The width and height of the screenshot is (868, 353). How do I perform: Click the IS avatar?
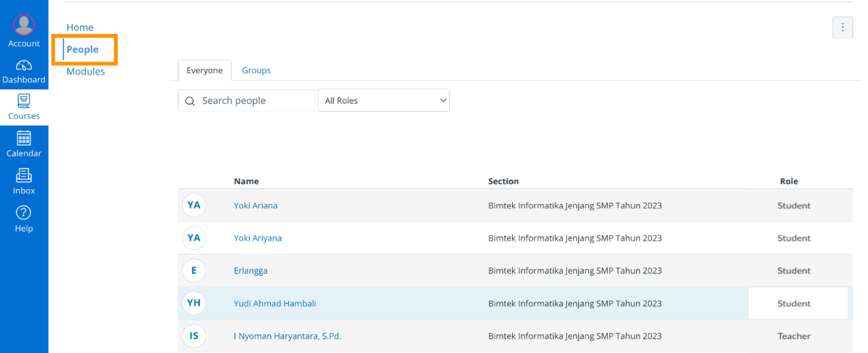pos(194,336)
